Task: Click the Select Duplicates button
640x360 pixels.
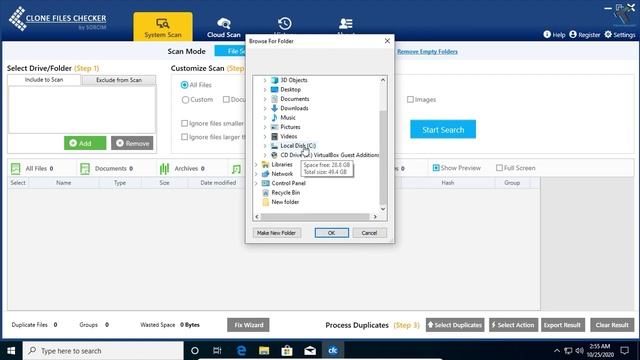Action: point(455,325)
